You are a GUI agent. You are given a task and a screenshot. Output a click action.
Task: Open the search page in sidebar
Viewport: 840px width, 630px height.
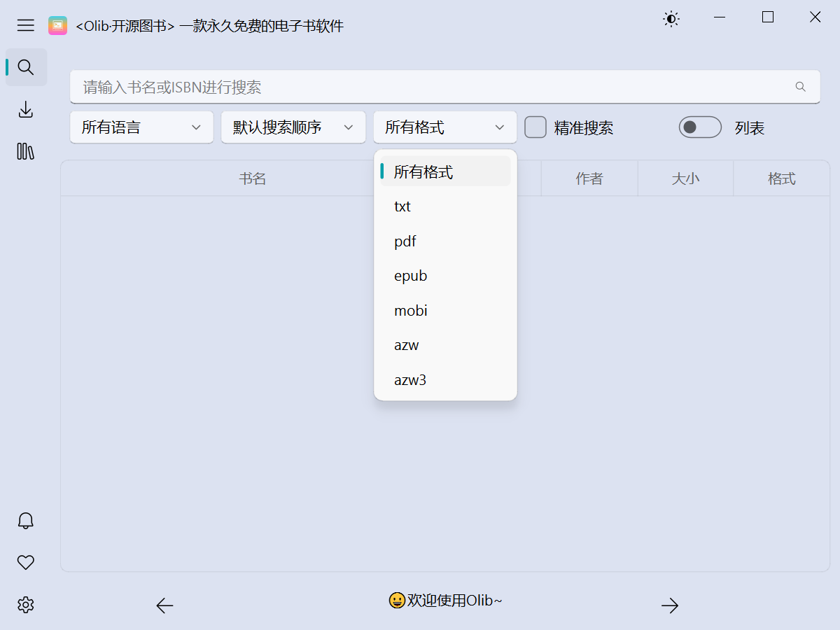point(26,67)
